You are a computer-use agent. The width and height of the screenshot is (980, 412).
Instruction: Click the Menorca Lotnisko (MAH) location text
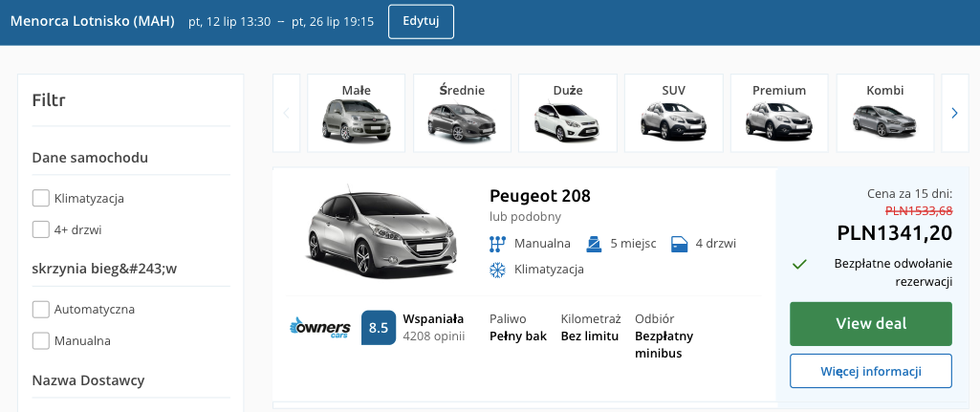(x=93, y=21)
